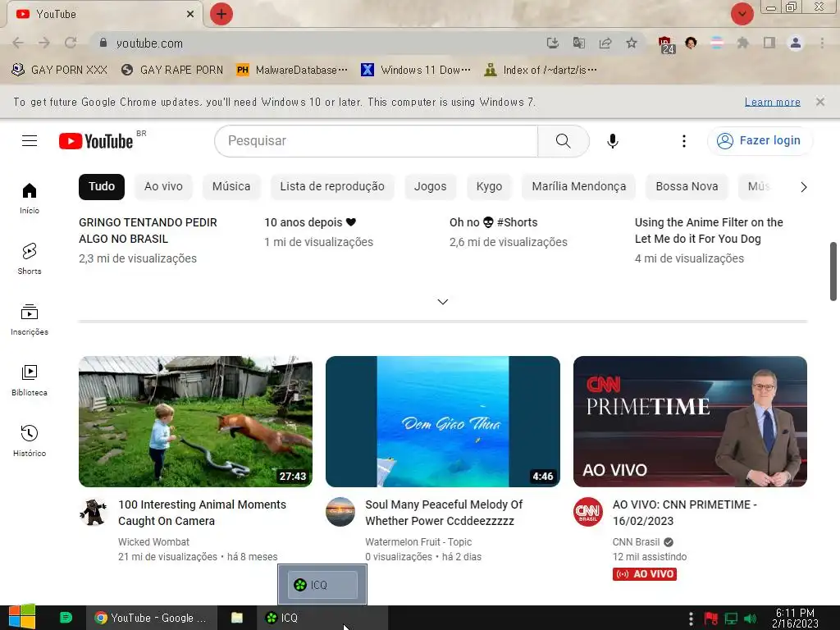Open Biblioteca in sidebar

click(30, 381)
